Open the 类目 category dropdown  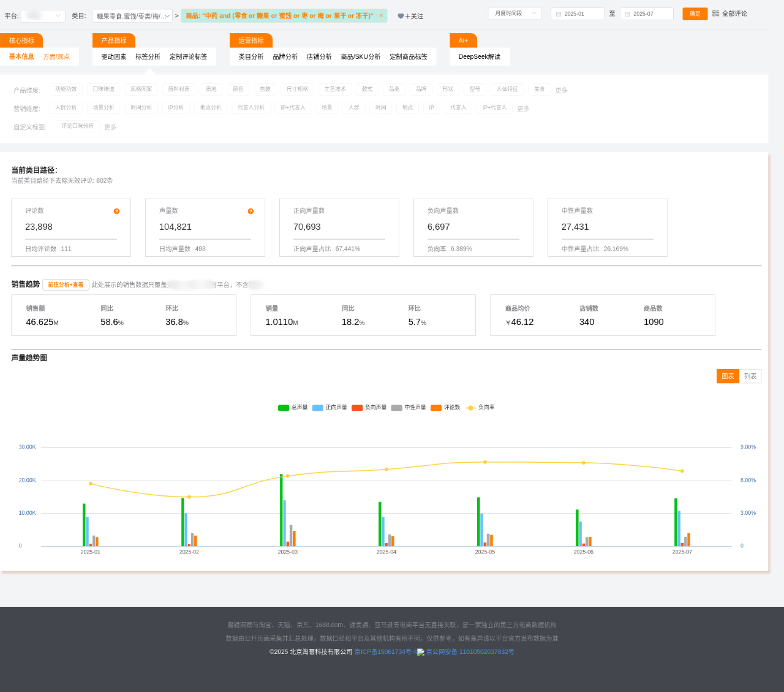pyautogui.click(x=132, y=16)
